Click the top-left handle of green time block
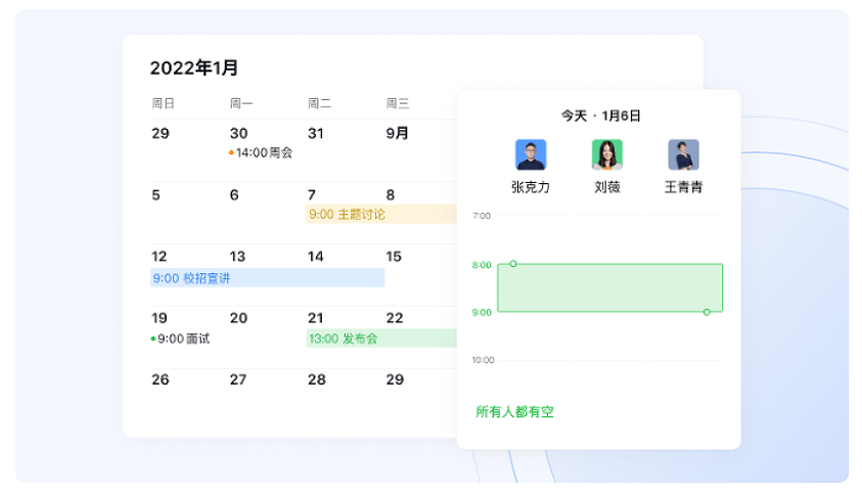The height and width of the screenshot is (493, 862). click(513, 264)
